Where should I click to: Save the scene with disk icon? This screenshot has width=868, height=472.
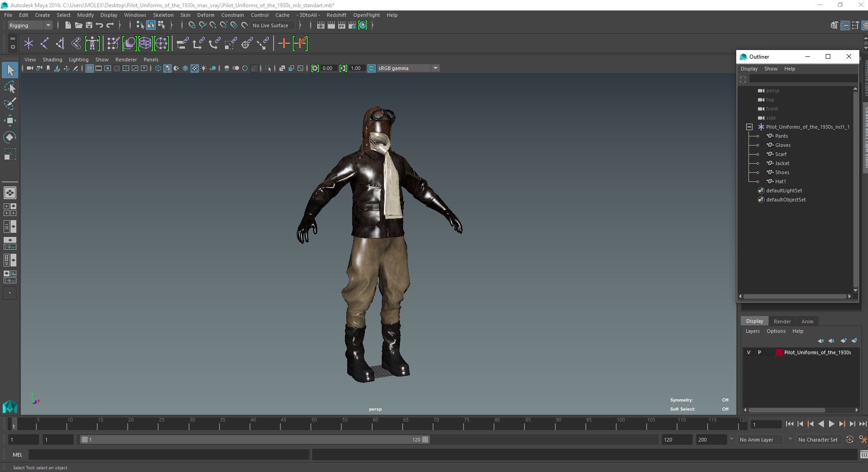click(x=89, y=25)
